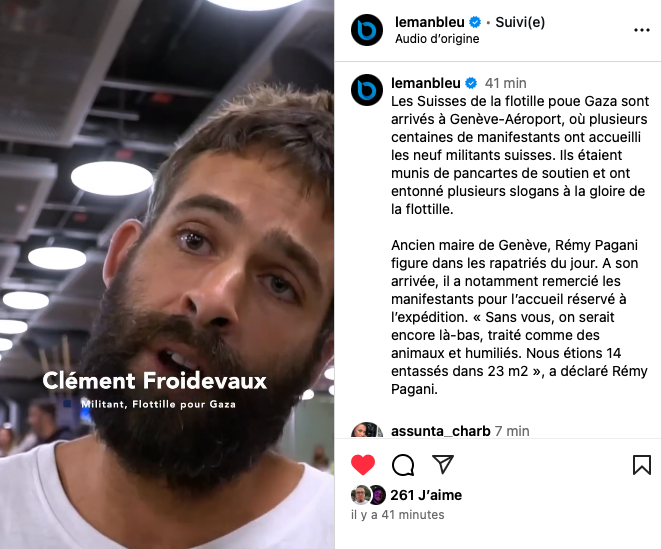This screenshot has height=549, width=661.
Task: Click liker avatars beside like count
Action: tap(368, 495)
